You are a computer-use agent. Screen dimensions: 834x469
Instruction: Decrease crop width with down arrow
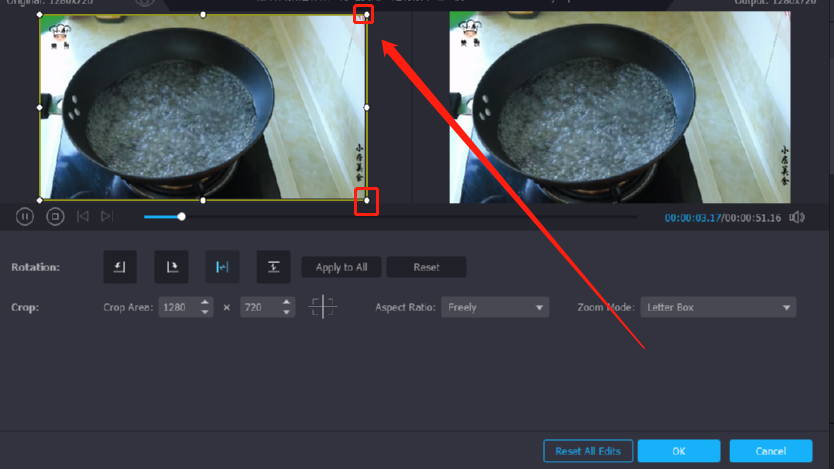click(205, 313)
